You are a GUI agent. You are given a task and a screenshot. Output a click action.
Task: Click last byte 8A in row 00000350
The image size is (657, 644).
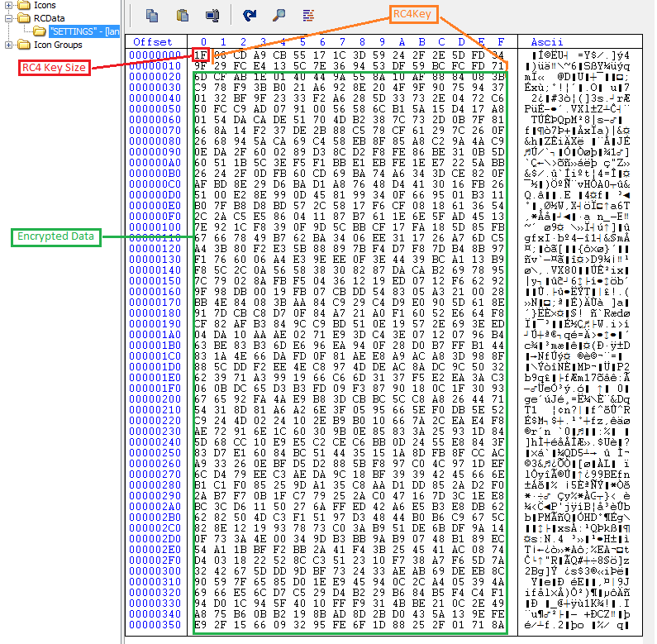[x=498, y=625]
